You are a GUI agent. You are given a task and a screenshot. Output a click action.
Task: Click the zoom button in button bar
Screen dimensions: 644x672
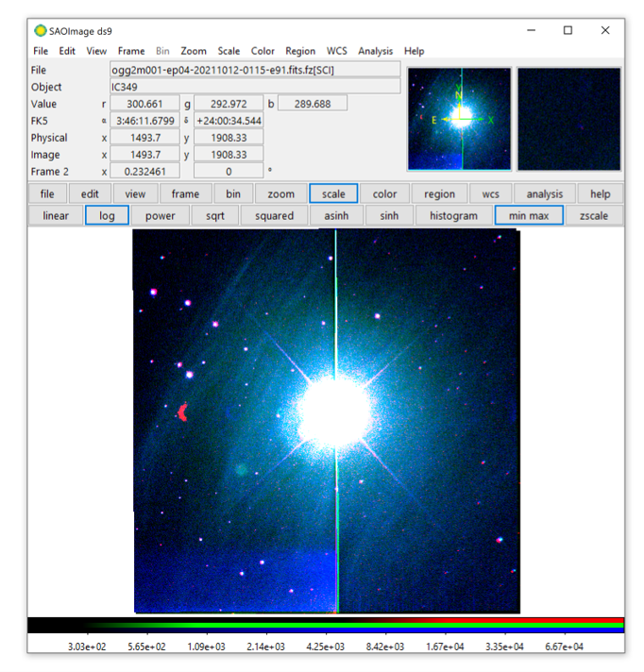click(x=281, y=193)
